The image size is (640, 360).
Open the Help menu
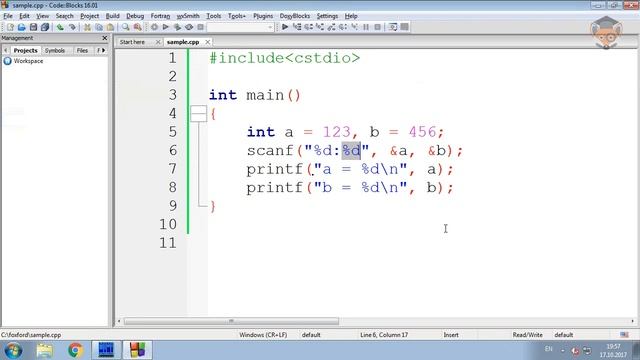point(351,16)
